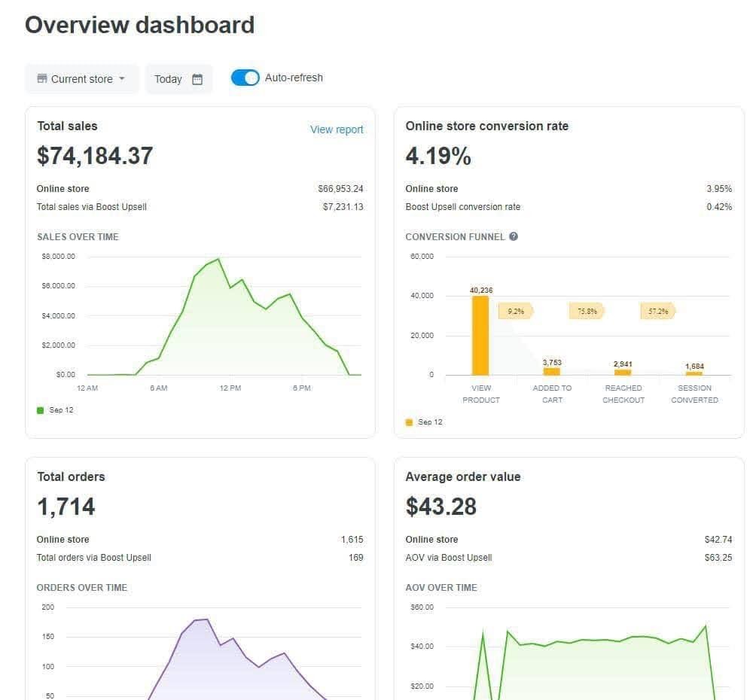Click the Session Converted bar 1,684
756x700 pixels.
coord(694,373)
